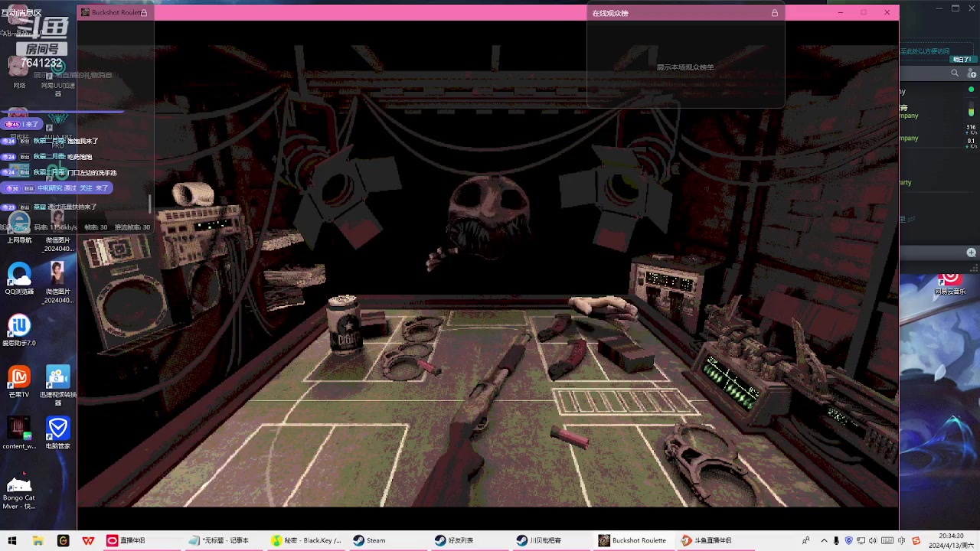The image size is (980, 551).
Task: Click the lock icon on 在线观众榜 panel
Action: 775,13
